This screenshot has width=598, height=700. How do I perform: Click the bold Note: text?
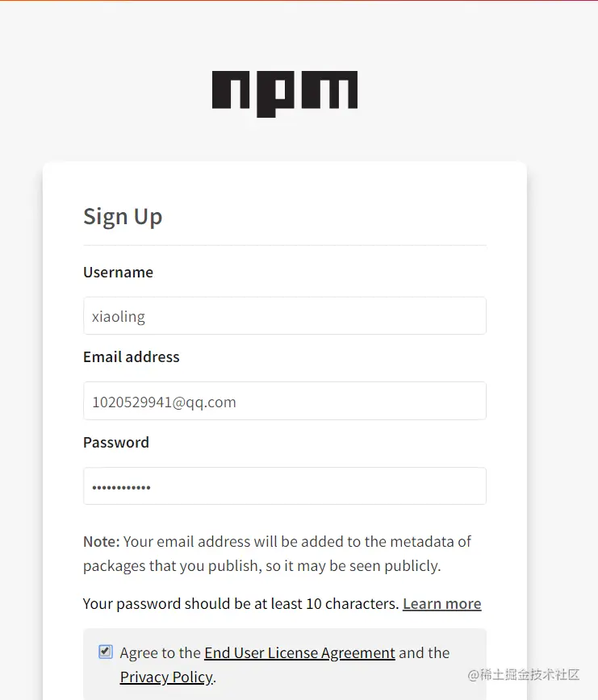click(101, 542)
